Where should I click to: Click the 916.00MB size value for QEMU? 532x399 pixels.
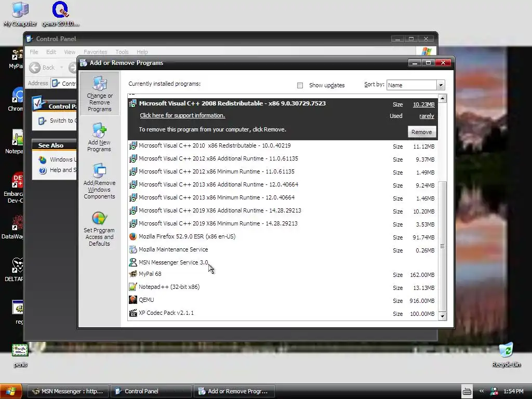click(422, 301)
